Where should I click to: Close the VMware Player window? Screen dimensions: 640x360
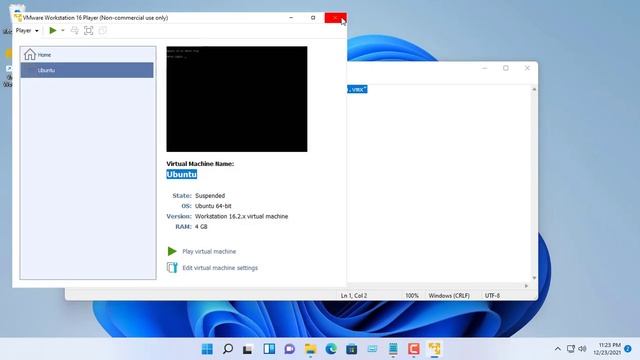(336, 18)
